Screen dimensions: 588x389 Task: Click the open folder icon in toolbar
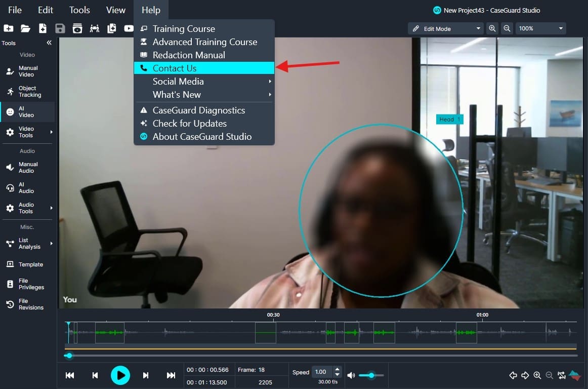[x=25, y=28]
